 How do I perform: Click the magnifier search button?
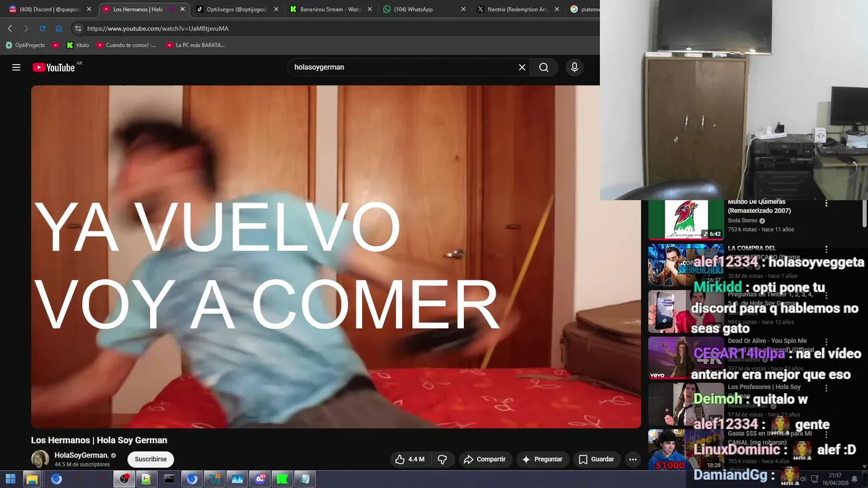click(544, 67)
